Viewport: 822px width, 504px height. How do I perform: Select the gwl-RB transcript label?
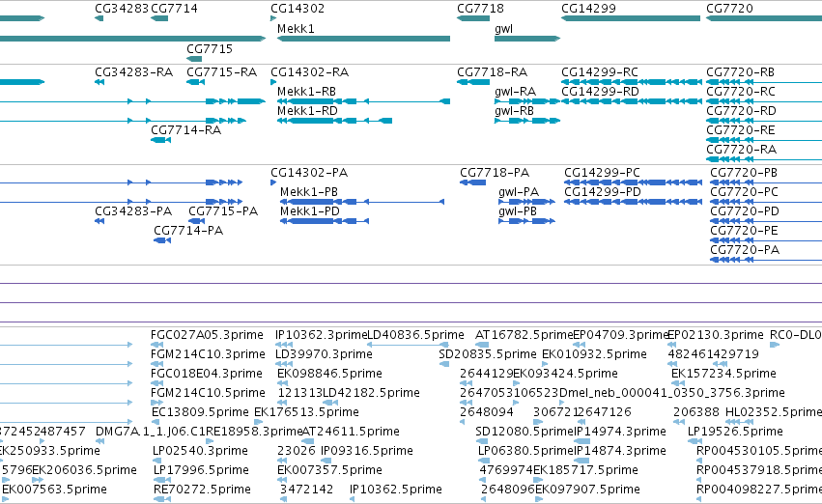pos(514,111)
